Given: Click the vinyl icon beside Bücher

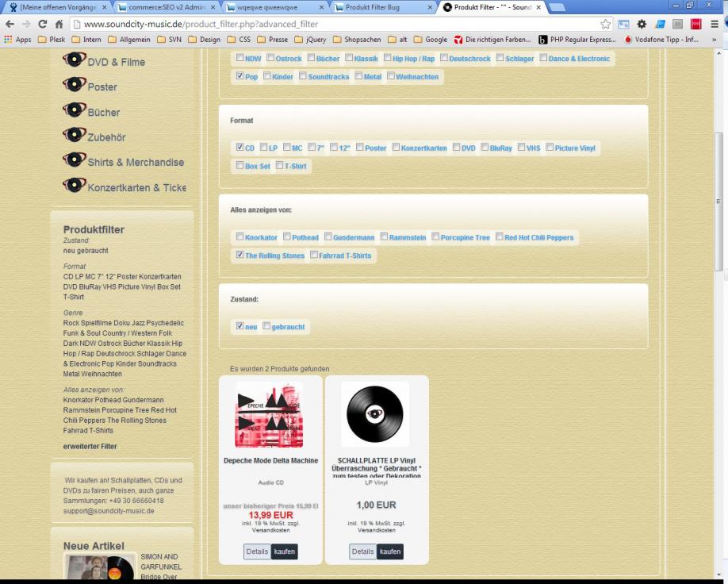Looking at the screenshot, I should pyautogui.click(x=75, y=111).
